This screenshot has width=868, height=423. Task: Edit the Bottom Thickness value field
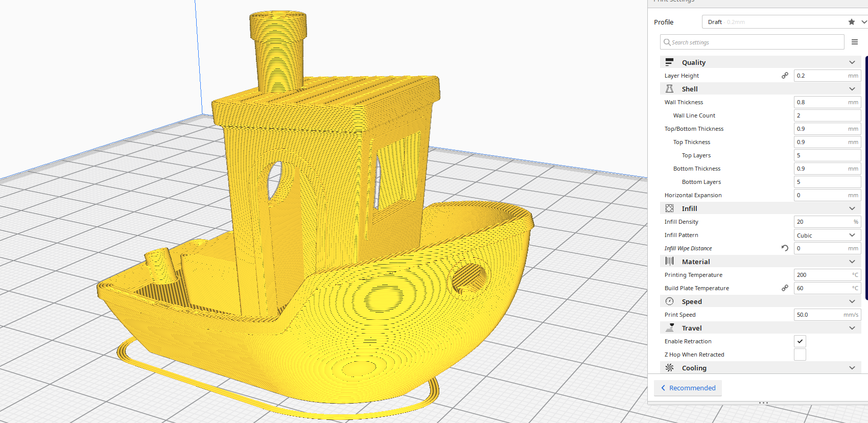(828, 169)
